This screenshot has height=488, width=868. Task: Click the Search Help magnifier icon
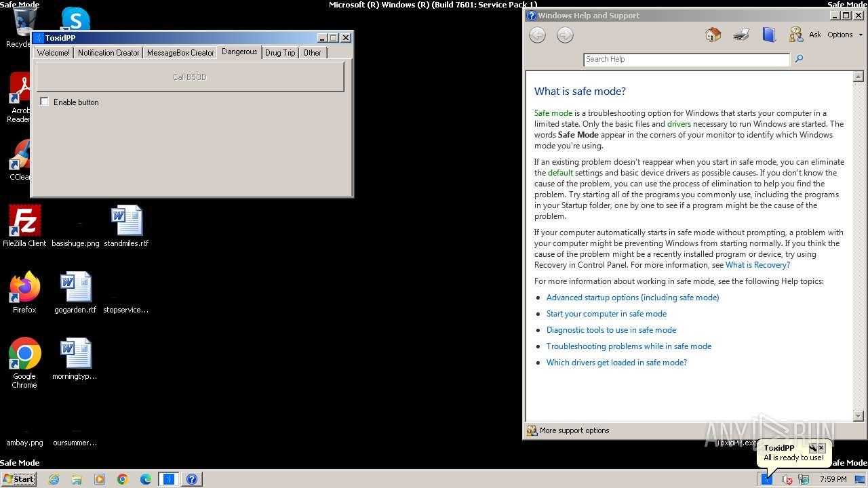coord(799,59)
